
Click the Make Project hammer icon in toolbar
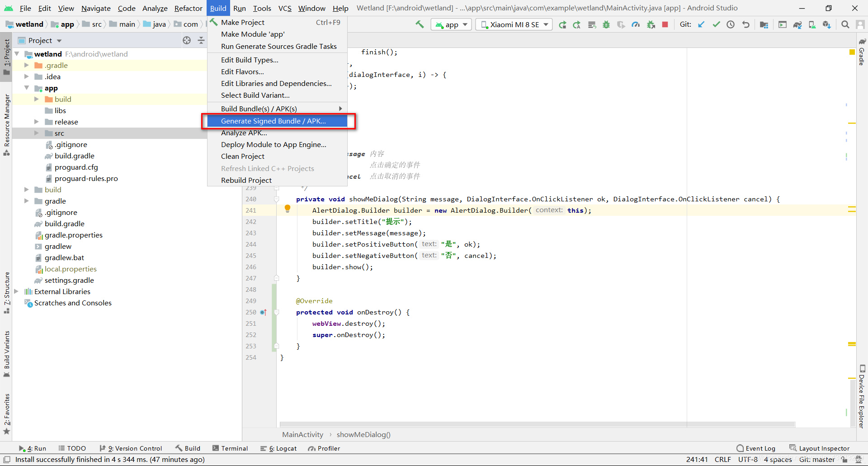[420, 24]
